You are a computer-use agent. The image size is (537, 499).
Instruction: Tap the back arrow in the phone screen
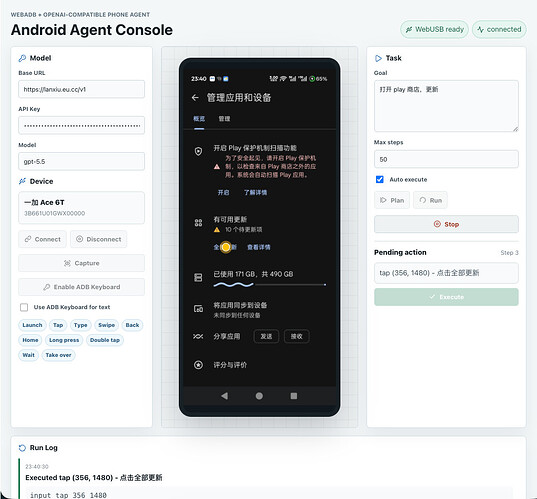[x=195, y=98]
